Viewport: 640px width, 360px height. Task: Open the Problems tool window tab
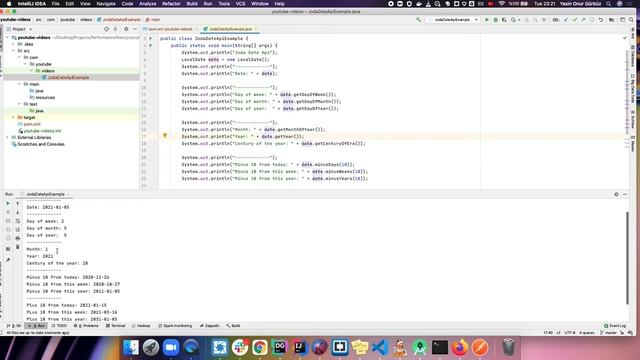pyautogui.click(x=86, y=326)
